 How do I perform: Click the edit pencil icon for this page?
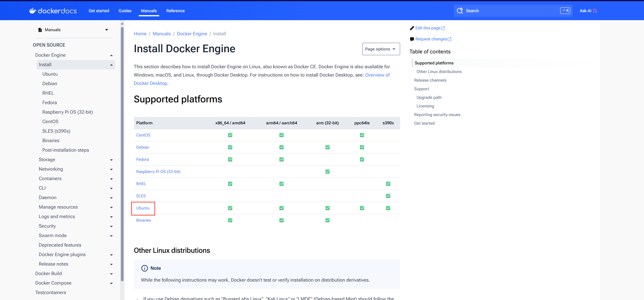412,28
